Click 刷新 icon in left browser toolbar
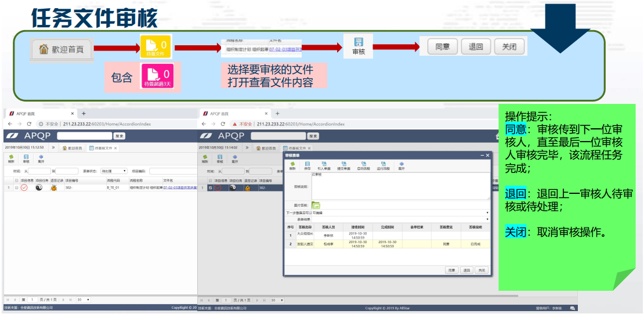644x314 pixels. point(11,159)
